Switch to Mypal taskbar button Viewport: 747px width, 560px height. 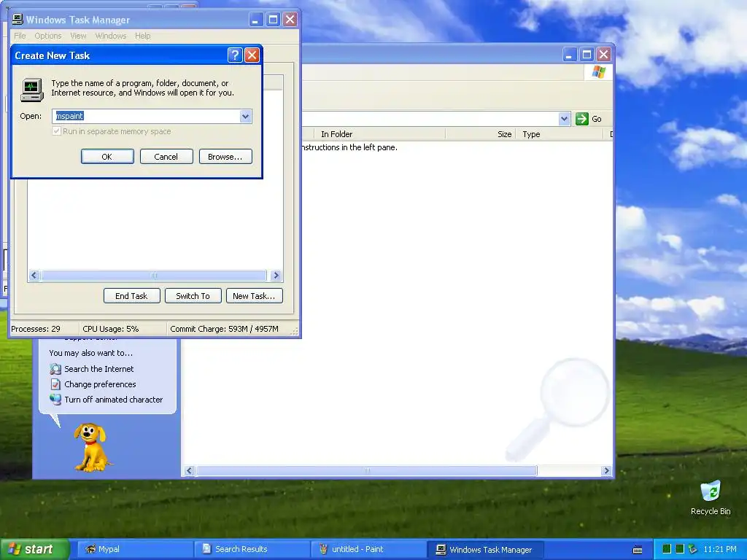click(134, 549)
